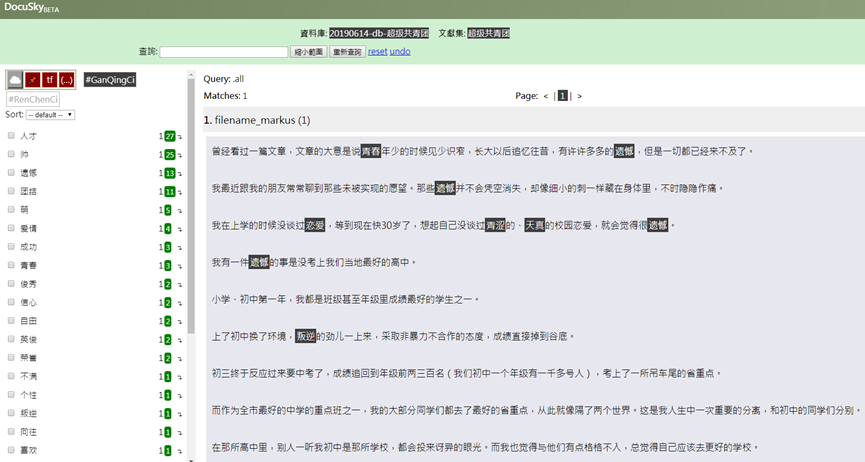Enable the 遗憾 checkbox

pos(11,173)
